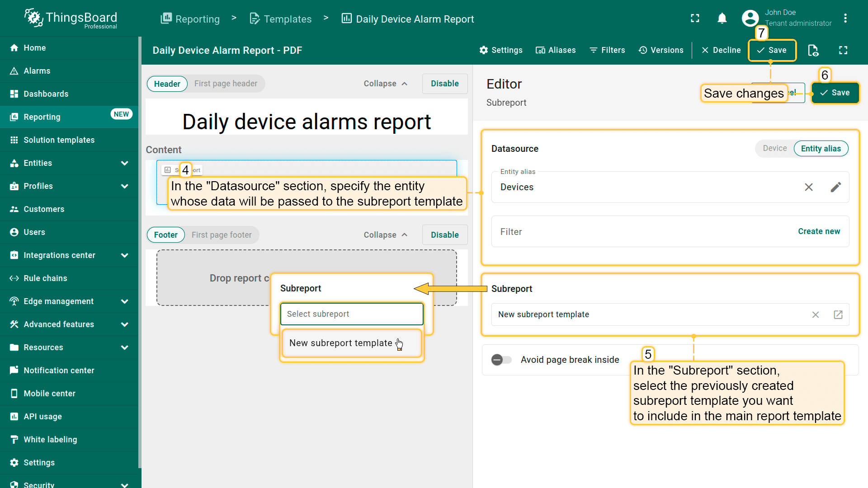868x488 pixels.
Task: Disable the Footer section
Action: 444,235
